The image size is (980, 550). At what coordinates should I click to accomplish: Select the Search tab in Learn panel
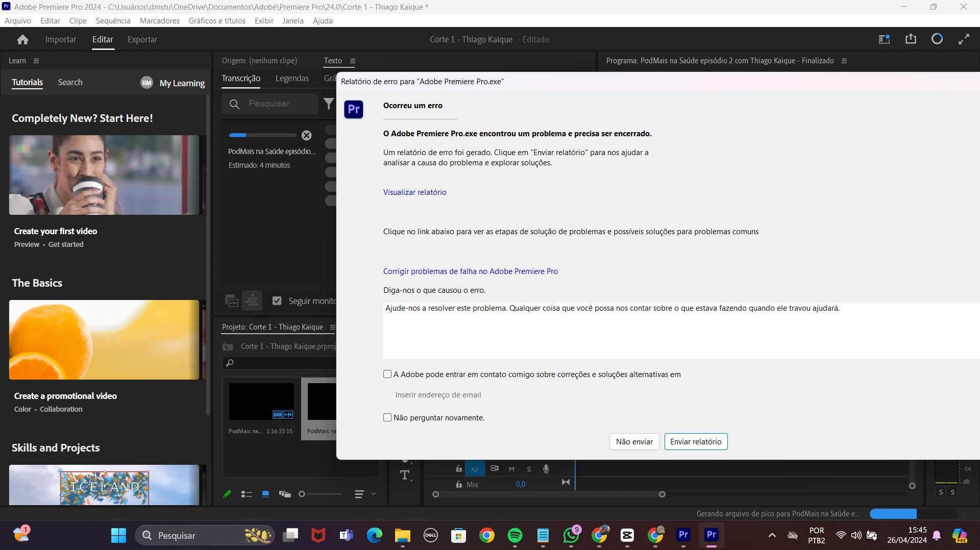(x=70, y=82)
